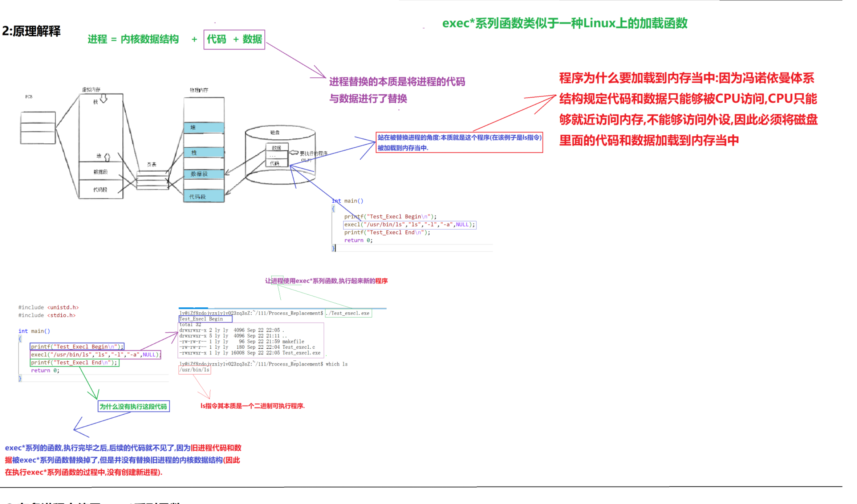Image resolution: width=857 pixels, height=504 pixels.
Task: Click the heading 2:原理解释
Action: (x=32, y=31)
